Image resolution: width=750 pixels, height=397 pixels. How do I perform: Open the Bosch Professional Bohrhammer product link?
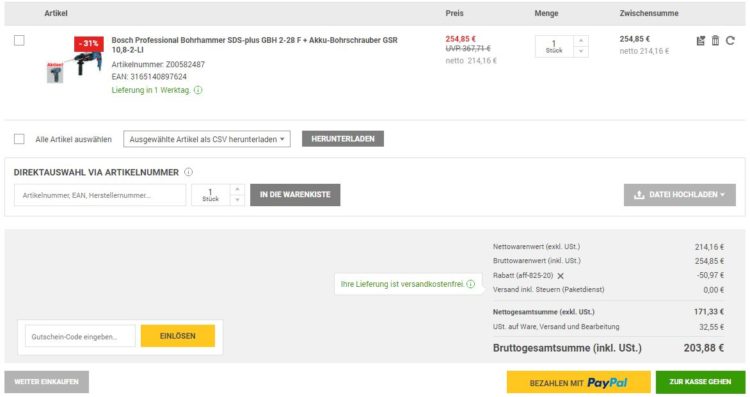[254, 45]
